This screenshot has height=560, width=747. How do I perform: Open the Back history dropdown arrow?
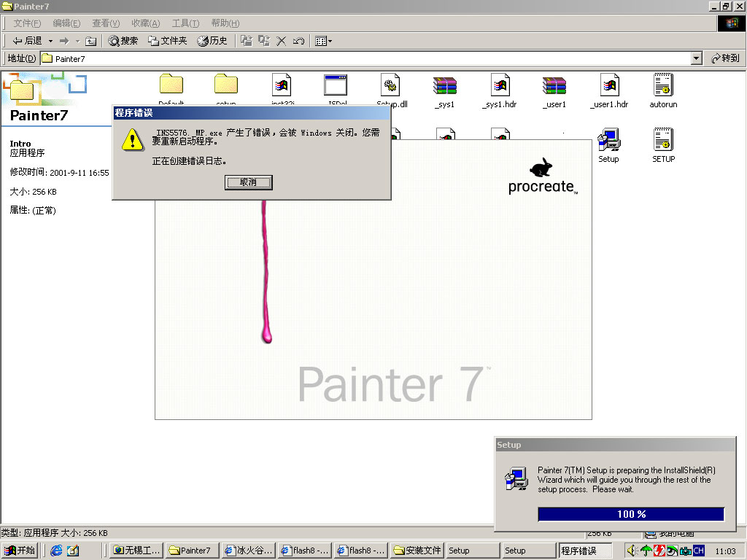click(50, 41)
